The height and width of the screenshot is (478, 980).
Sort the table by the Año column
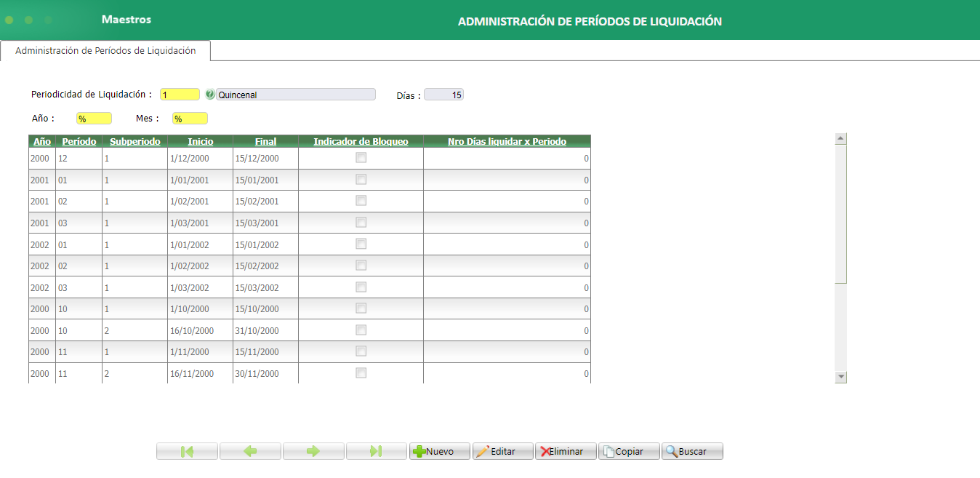41,141
